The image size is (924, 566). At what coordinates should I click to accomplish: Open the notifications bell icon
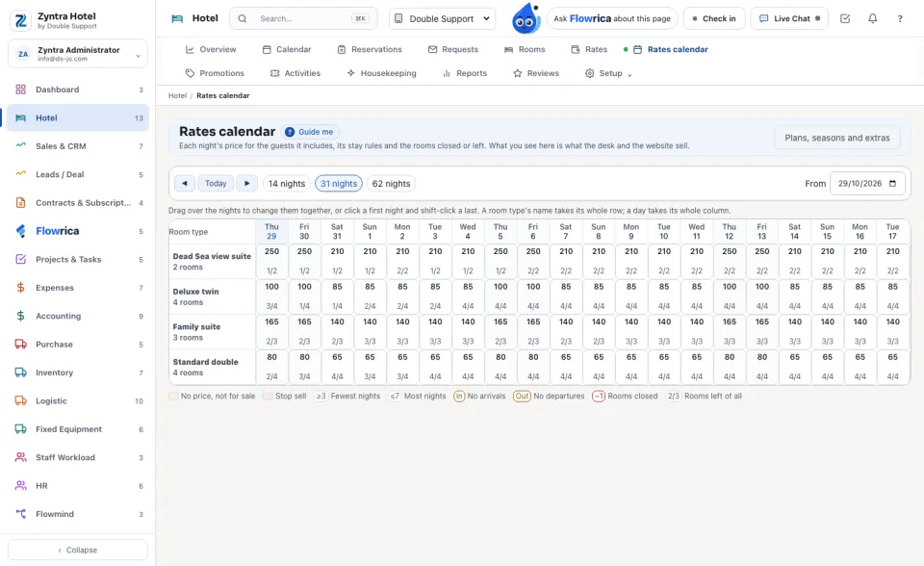click(873, 18)
